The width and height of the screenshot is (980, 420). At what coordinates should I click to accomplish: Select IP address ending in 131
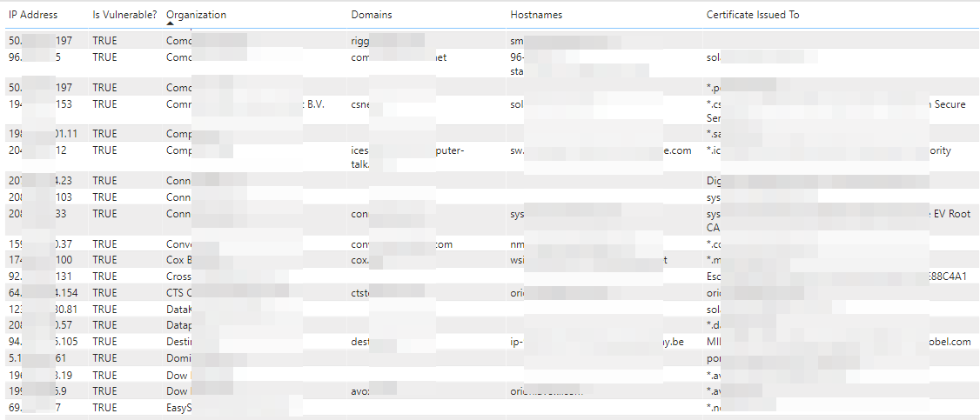40,276
